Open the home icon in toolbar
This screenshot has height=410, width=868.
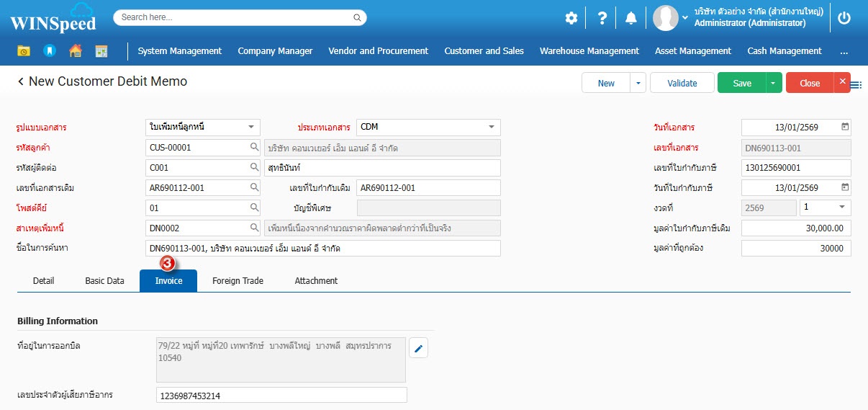click(75, 51)
